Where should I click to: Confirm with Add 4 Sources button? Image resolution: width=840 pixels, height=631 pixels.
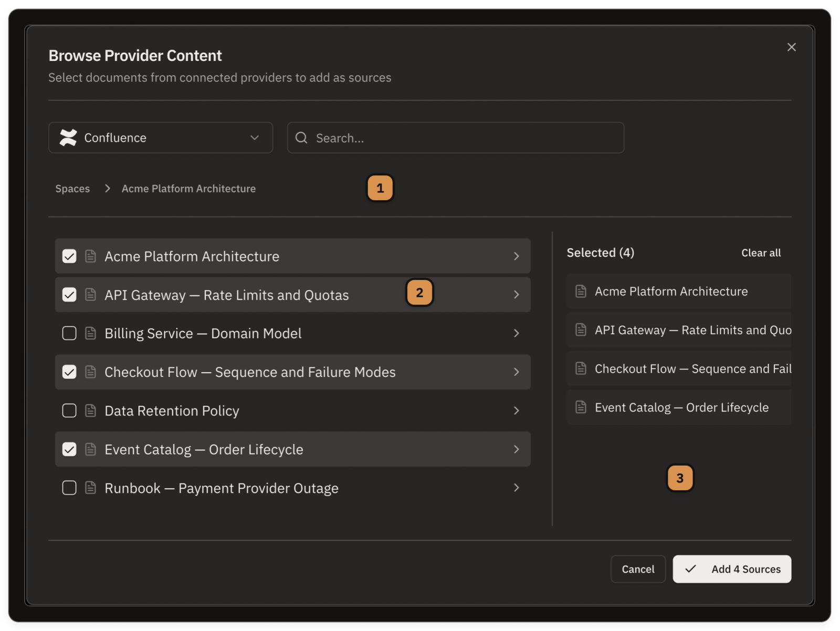tap(732, 569)
